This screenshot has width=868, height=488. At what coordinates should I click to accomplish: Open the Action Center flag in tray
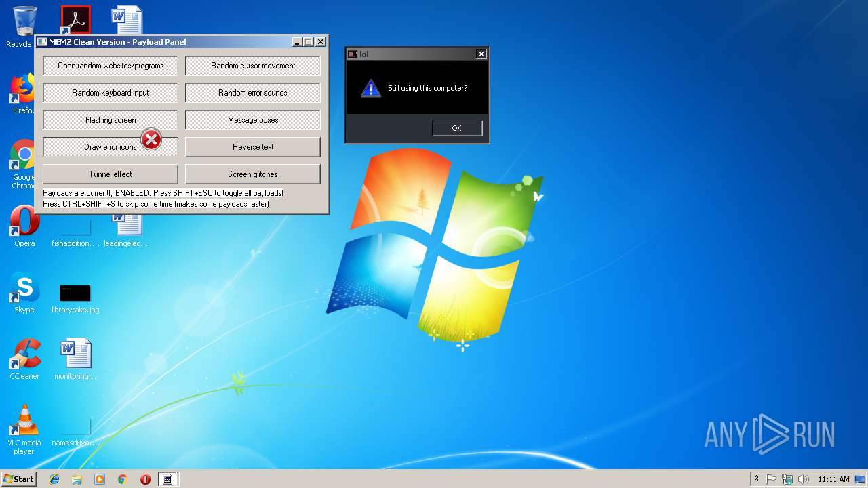pos(771,479)
